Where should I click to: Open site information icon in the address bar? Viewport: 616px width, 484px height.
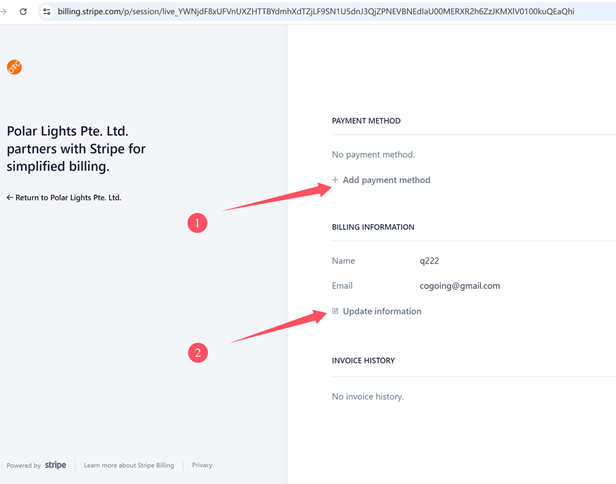click(x=47, y=11)
